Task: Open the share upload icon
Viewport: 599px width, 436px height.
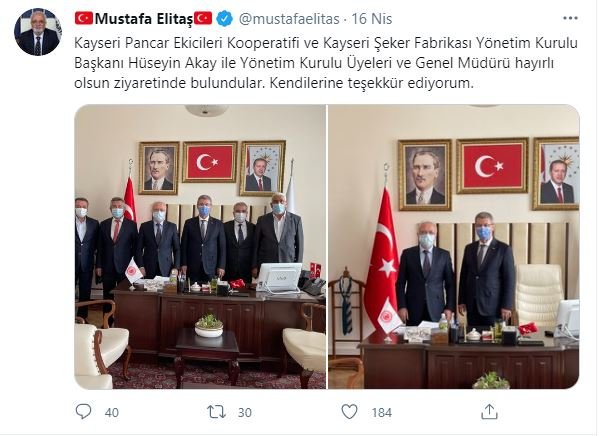Action: (x=489, y=412)
